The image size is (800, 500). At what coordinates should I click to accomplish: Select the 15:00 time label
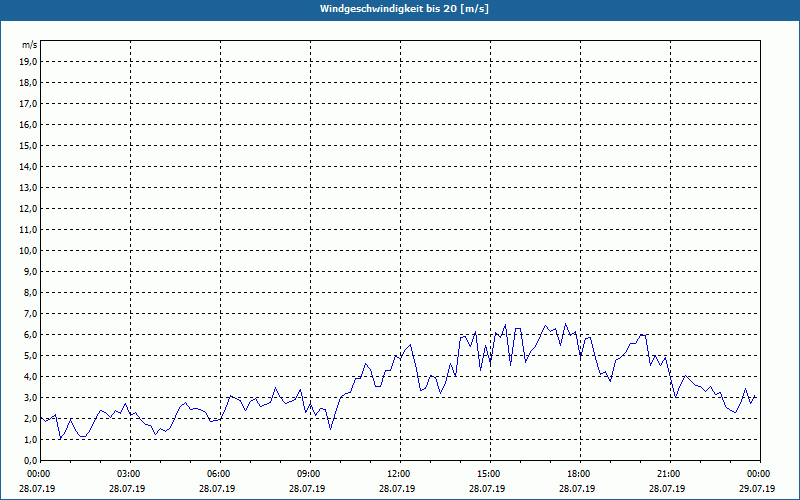(488, 474)
